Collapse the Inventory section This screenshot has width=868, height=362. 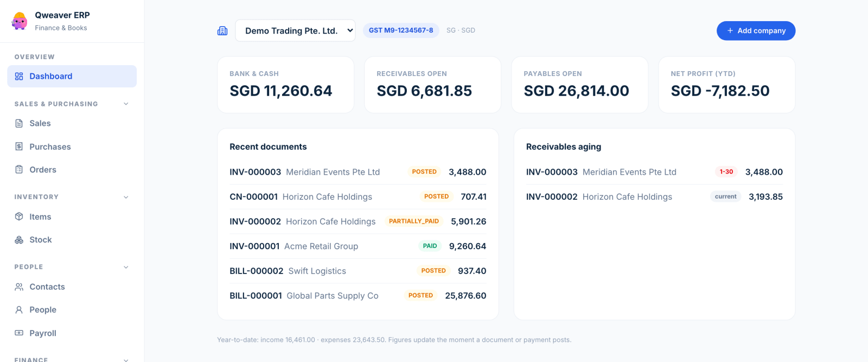tap(126, 197)
